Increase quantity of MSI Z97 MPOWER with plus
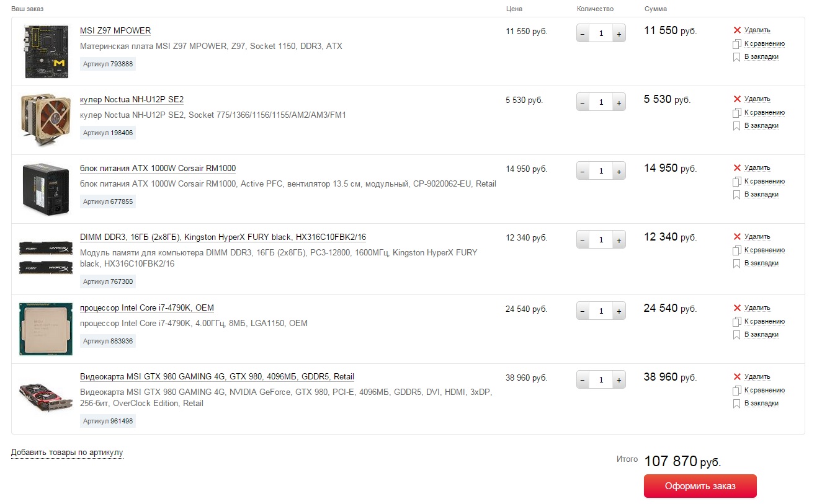 coord(619,33)
